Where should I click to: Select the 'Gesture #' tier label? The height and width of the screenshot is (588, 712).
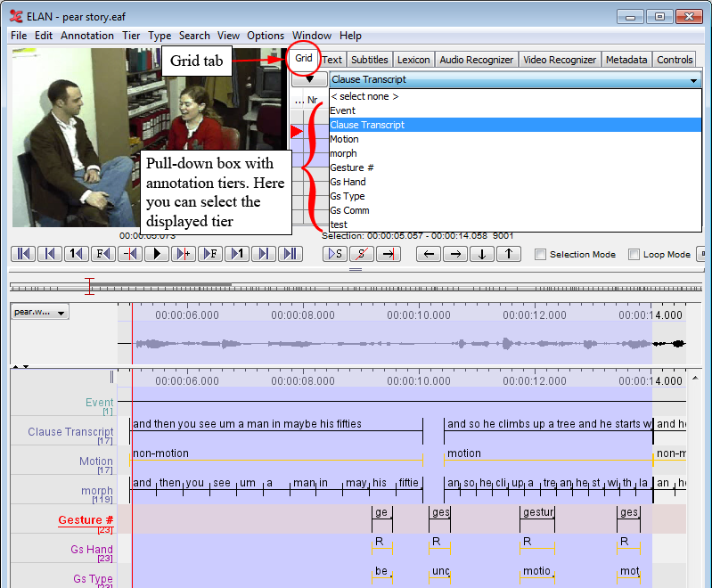pyautogui.click(x=86, y=520)
